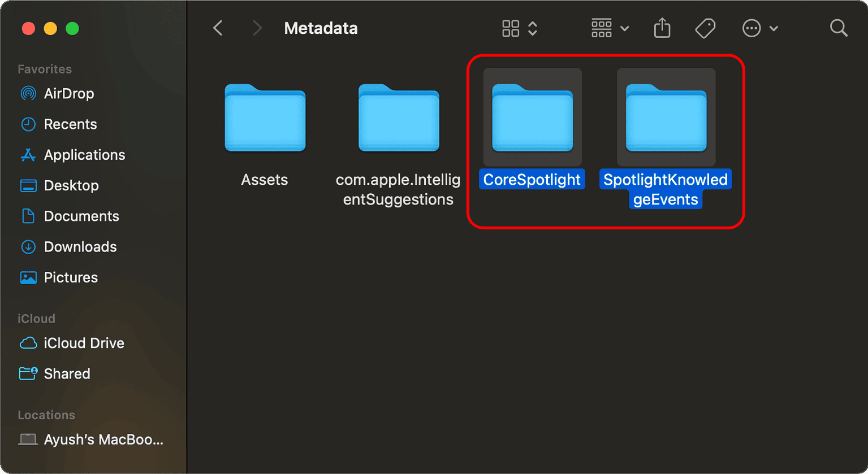Navigate back using the back arrow
Image resolution: width=868 pixels, height=474 pixels.
(218, 28)
